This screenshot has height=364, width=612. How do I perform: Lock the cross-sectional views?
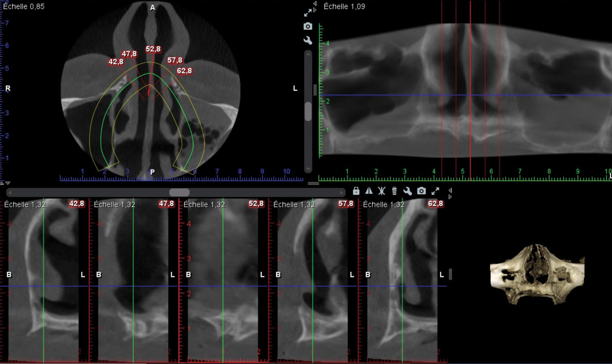pos(356,191)
